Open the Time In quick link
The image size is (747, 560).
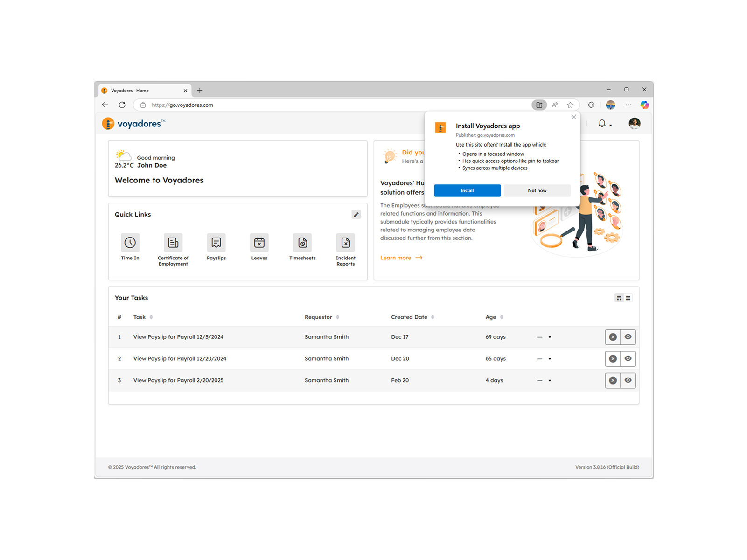click(130, 247)
